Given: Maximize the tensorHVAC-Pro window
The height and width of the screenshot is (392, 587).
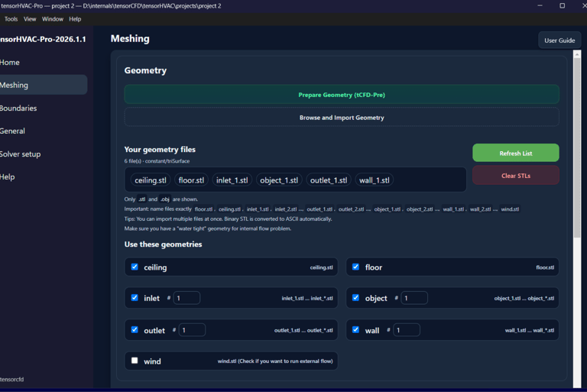Looking at the screenshot, I should (x=563, y=5).
